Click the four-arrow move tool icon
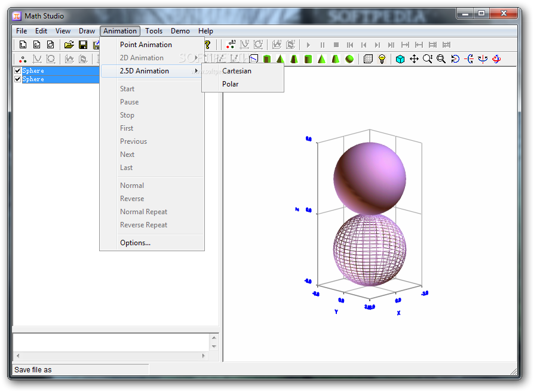Viewport: 534px width, 392px height. (x=414, y=59)
